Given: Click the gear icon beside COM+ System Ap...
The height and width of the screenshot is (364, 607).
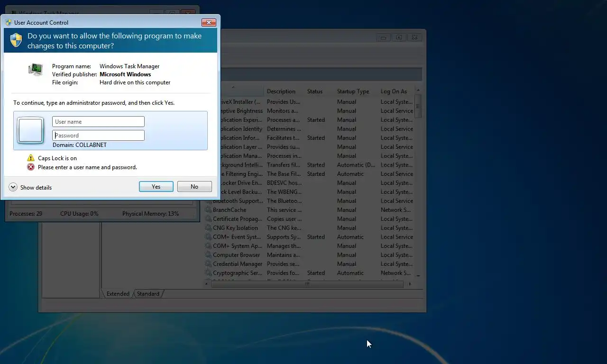Looking at the screenshot, I should [208, 246].
